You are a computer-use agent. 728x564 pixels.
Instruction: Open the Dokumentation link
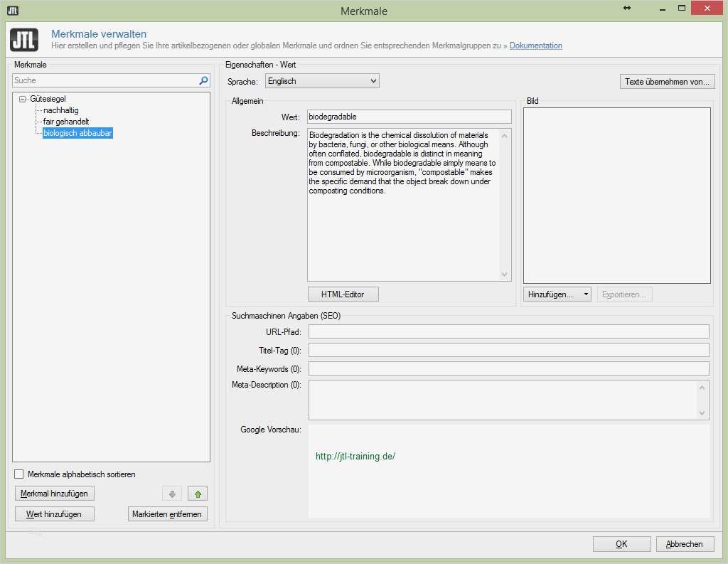[x=535, y=46]
